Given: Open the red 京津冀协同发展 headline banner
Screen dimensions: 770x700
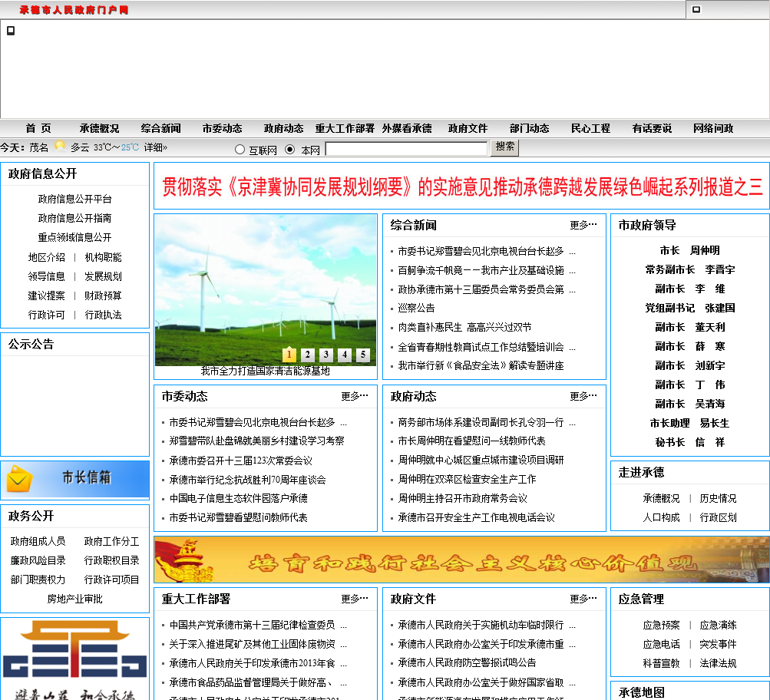Looking at the screenshot, I should 461,187.
